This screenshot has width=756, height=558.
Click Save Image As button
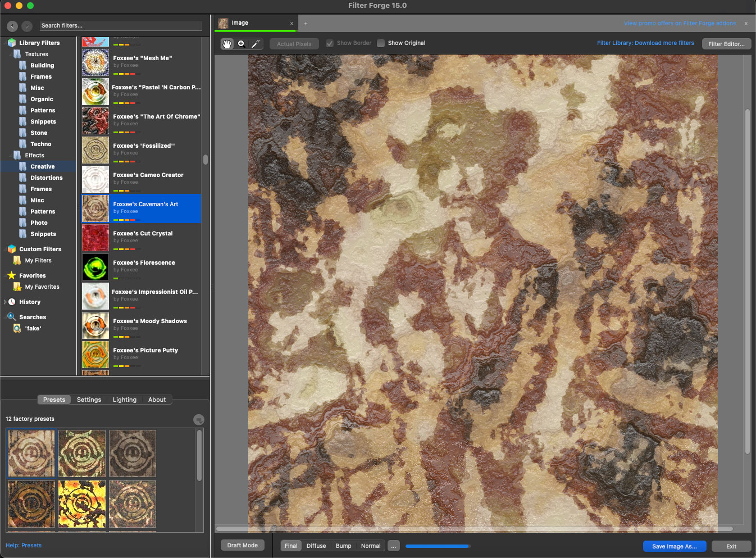pos(674,546)
